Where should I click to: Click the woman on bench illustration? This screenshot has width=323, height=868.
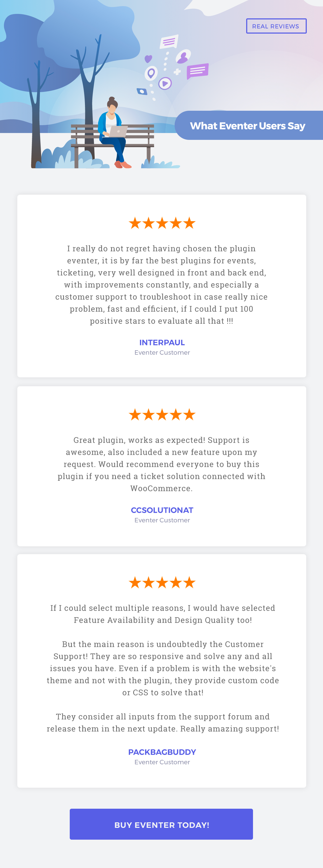114,133
